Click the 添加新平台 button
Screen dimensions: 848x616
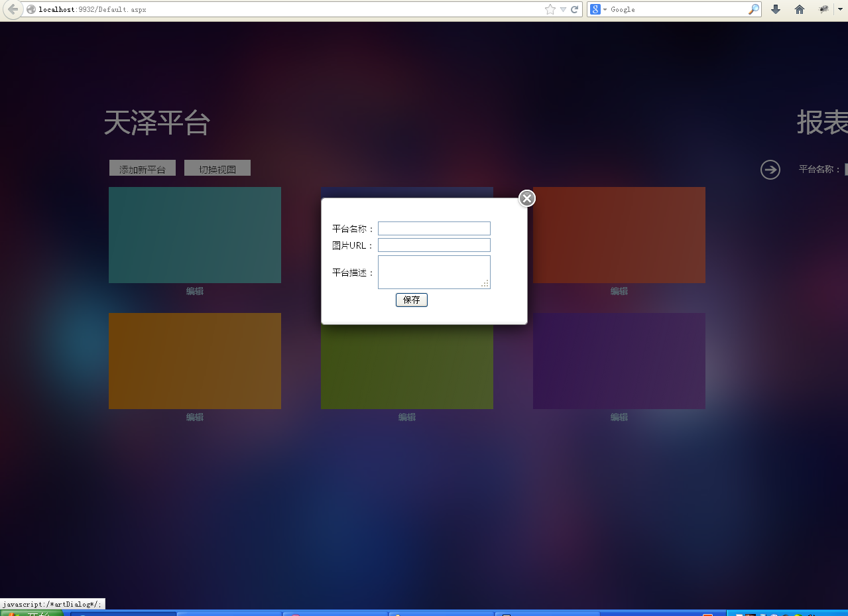(x=143, y=168)
